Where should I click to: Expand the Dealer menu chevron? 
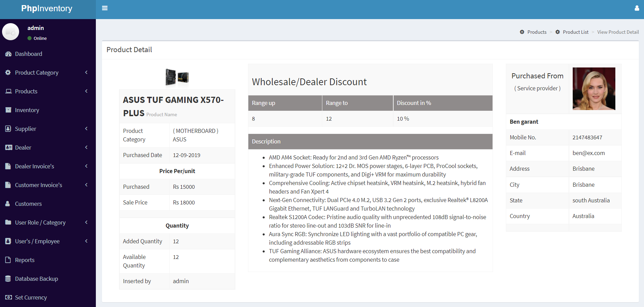86,148
